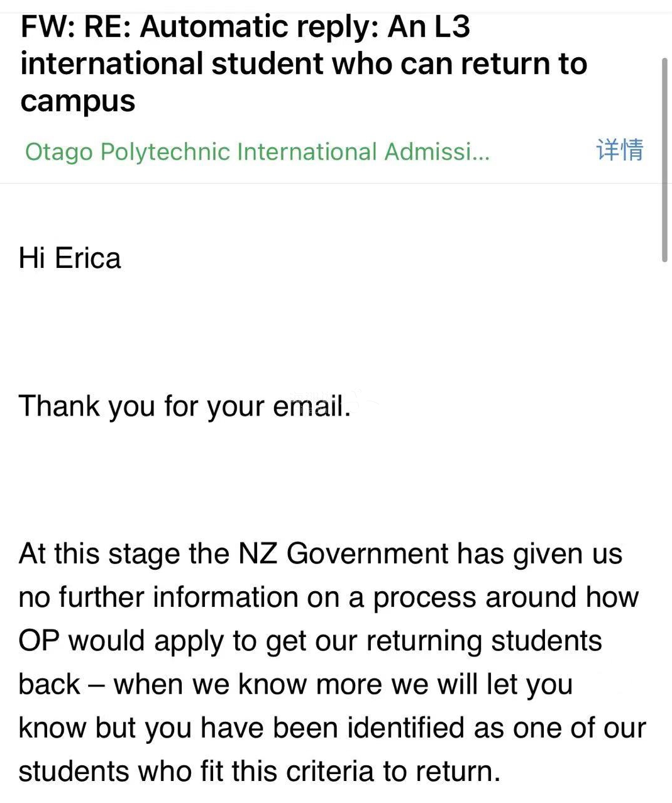Click the "OP" abbreviation in the body
The height and width of the screenshot is (803, 672).
point(39,641)
